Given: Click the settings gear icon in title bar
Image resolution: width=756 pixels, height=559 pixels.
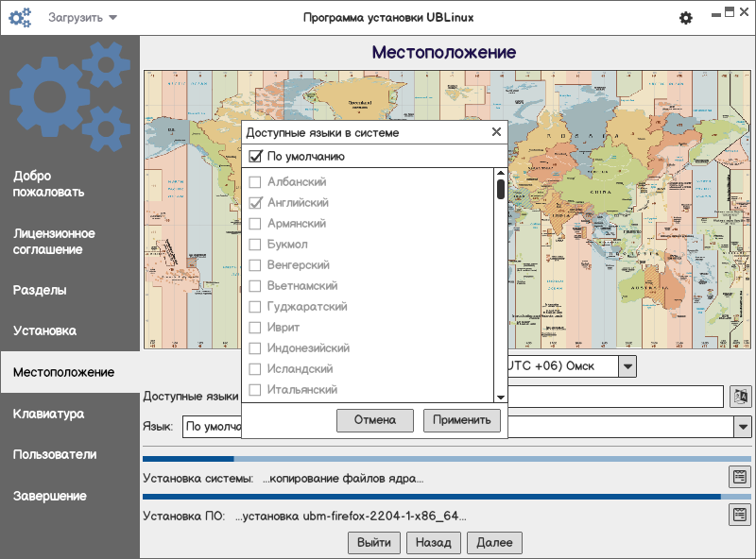Looking at the screenshot, I should [x=686, y=18].
